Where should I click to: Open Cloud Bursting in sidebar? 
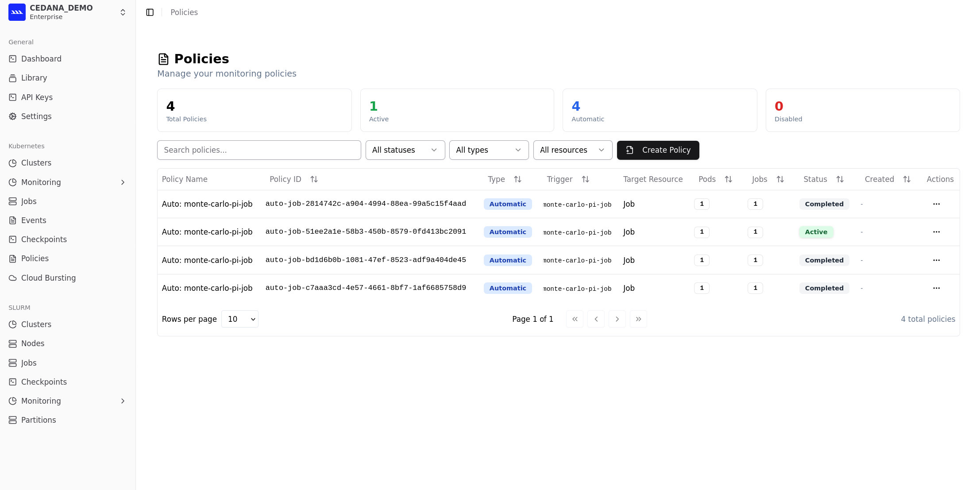[x=48, y=278]
